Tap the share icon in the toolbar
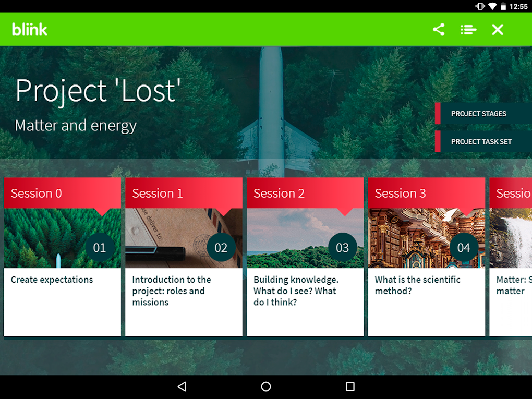The image size is (532, 399). tap(438, 30)
